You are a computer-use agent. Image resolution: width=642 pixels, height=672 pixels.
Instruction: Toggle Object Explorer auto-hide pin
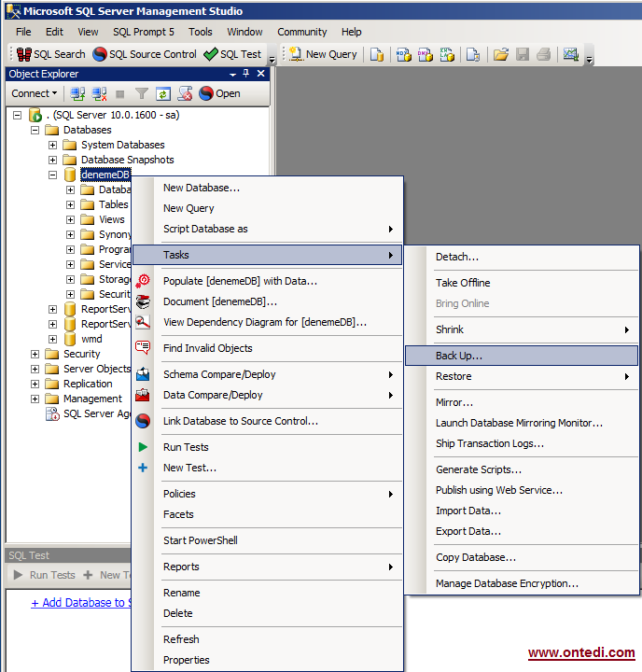(246, 74)
